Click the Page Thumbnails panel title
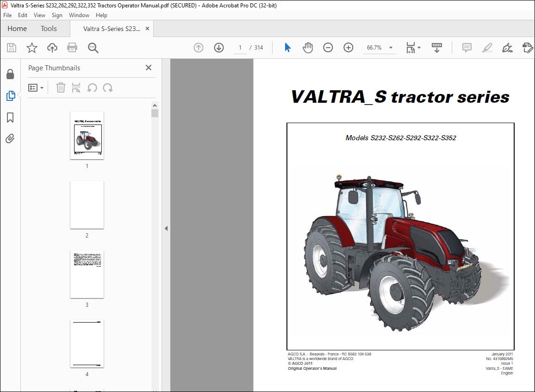 (54, 68)
